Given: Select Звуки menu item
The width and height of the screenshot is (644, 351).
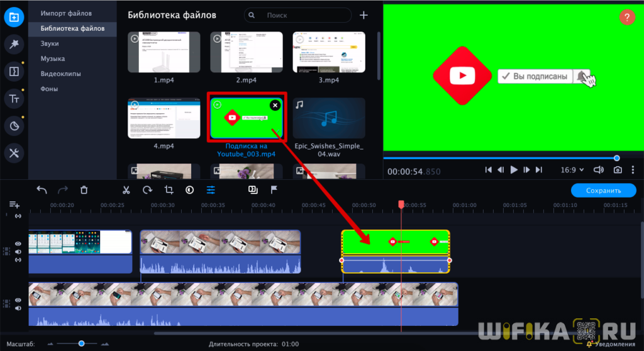Looking at the screenshot, I should [x=50, y=43].
